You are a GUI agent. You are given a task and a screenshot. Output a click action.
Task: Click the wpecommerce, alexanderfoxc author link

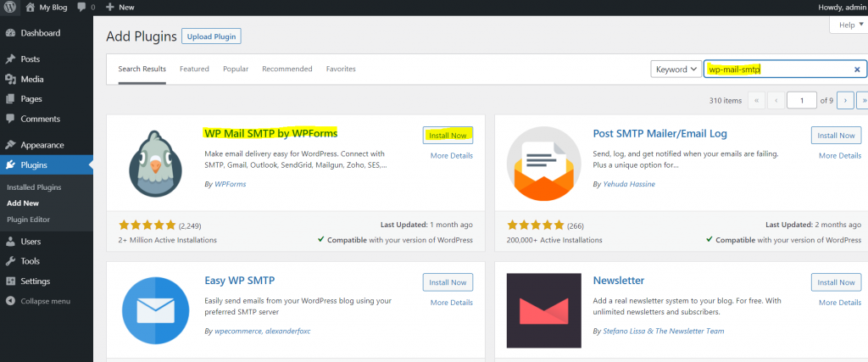(x=262, y=331)
